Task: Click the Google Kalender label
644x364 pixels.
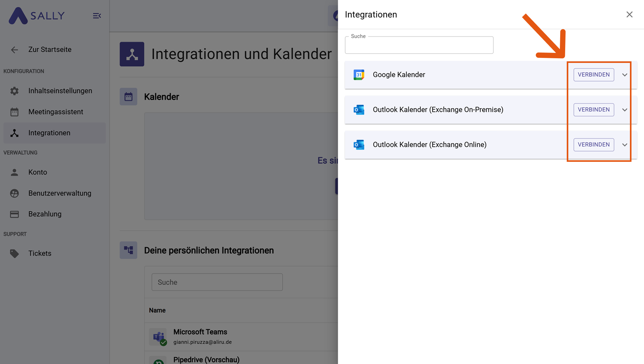Action: click(x=399, y=75)
